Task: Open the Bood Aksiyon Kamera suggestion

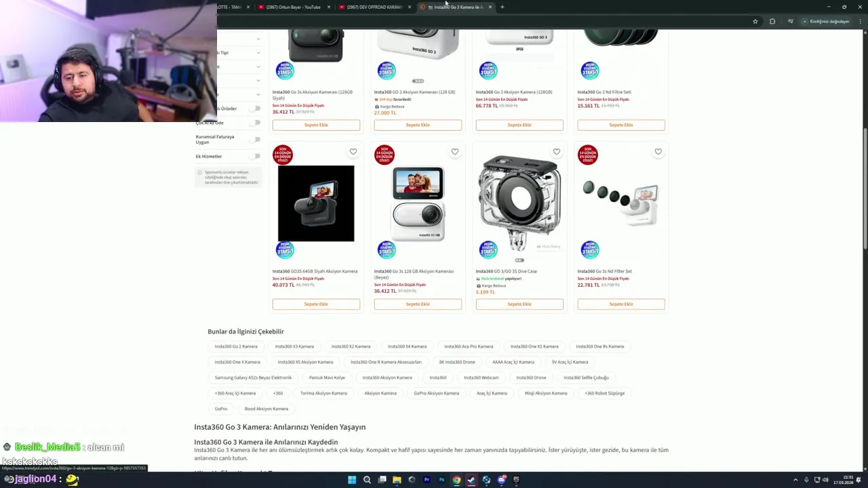Action: [x=267, y=409]
